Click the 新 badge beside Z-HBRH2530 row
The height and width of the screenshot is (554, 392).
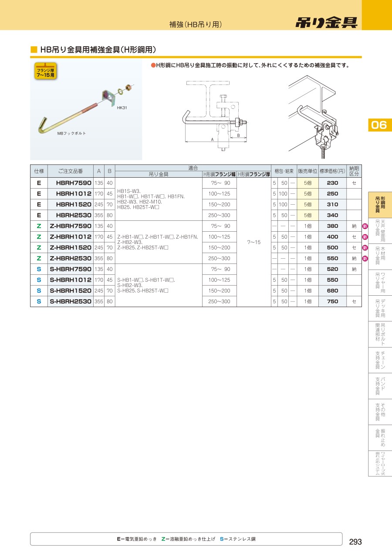pyautogui.click(x=365, y=258)
